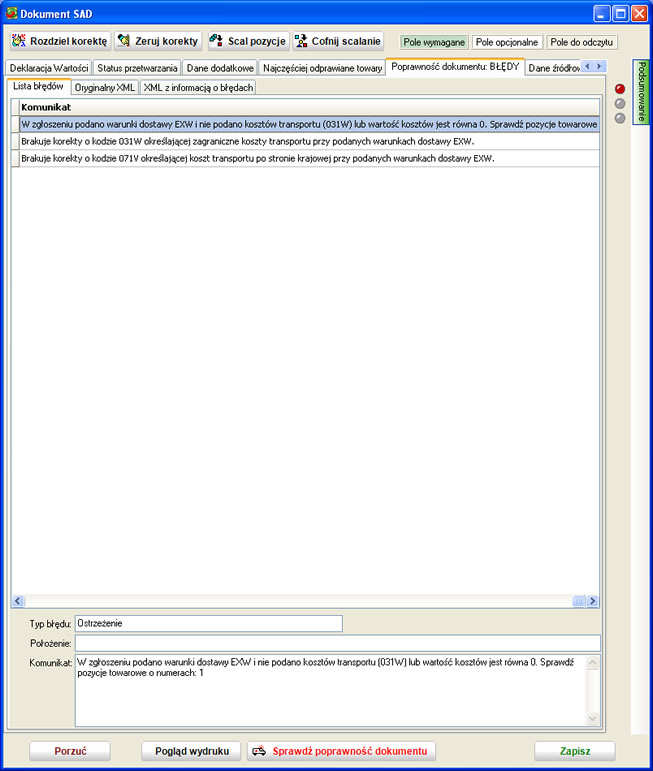Click the horizontal scrollbar thumb
Screen dimensions: 653x771
coord(579,601)
